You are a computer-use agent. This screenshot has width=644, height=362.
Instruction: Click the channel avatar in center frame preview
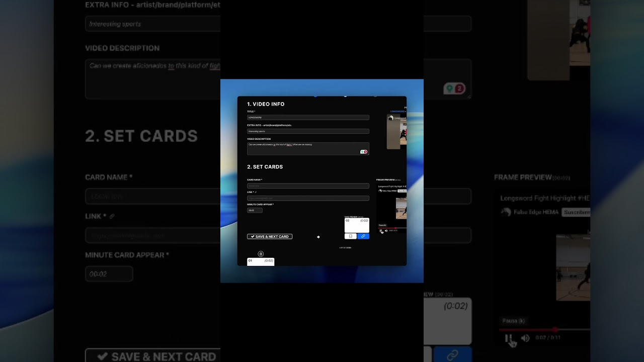click(x=380, y=191)
